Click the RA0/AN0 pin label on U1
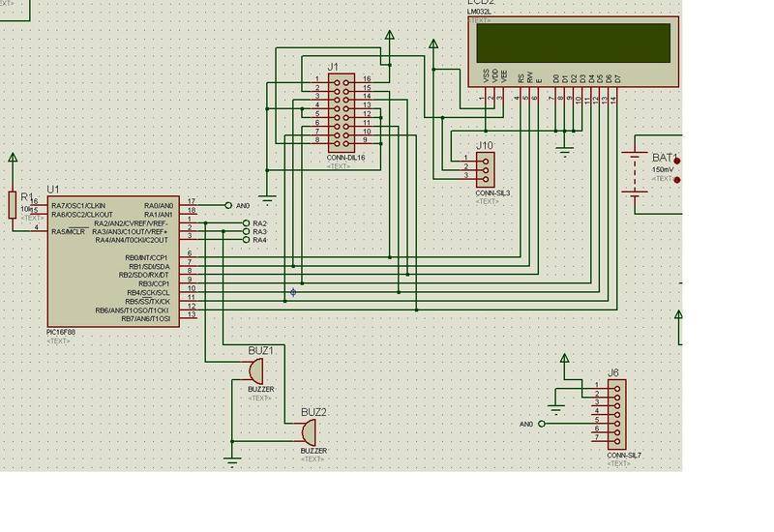774x532 pixels. click(159, 206)
